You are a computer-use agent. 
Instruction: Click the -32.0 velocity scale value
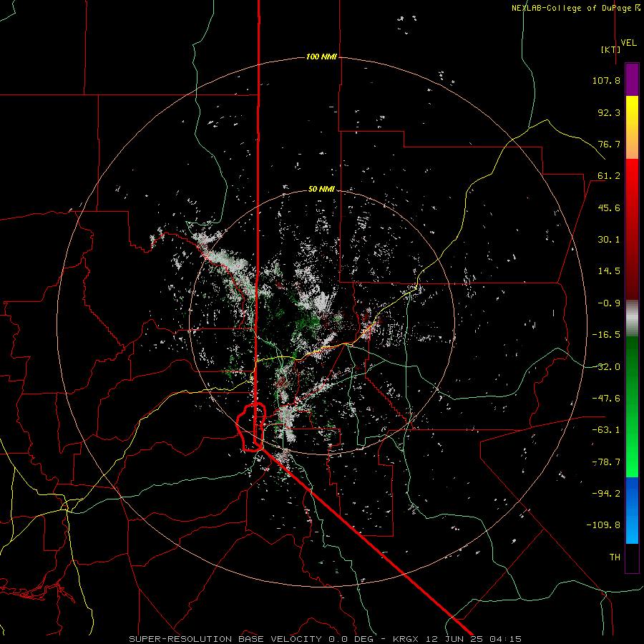(x=606, y=367)
